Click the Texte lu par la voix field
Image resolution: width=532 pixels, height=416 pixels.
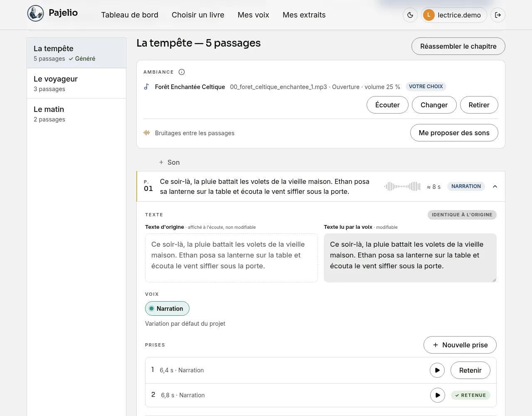pos(410,258)
